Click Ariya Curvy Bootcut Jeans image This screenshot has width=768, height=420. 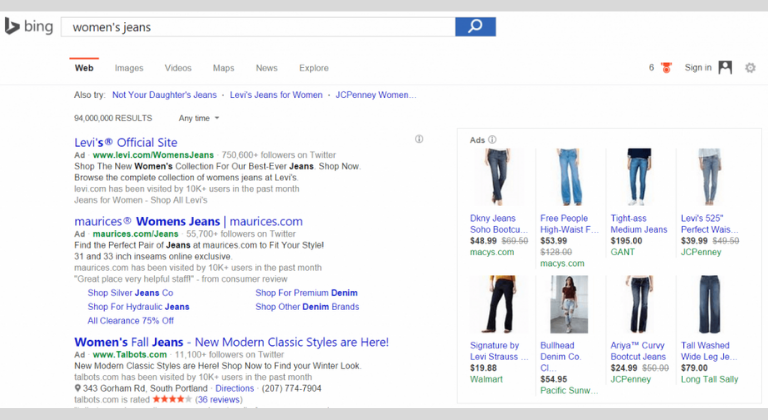tap(639, 304)
